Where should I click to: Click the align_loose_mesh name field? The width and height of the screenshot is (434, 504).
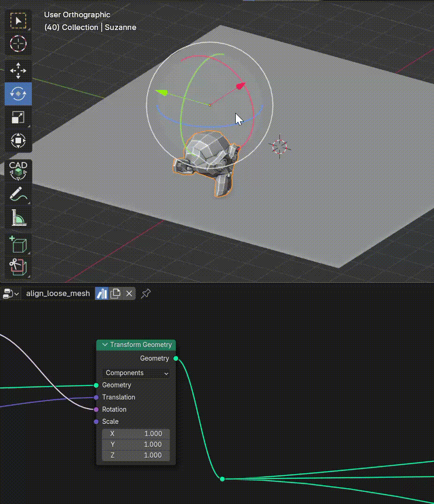(58, 294)
